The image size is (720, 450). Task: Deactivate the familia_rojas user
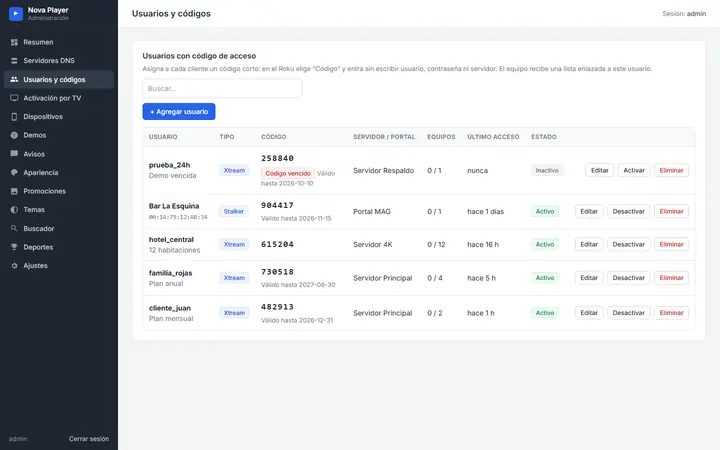(x=629, y=278)
